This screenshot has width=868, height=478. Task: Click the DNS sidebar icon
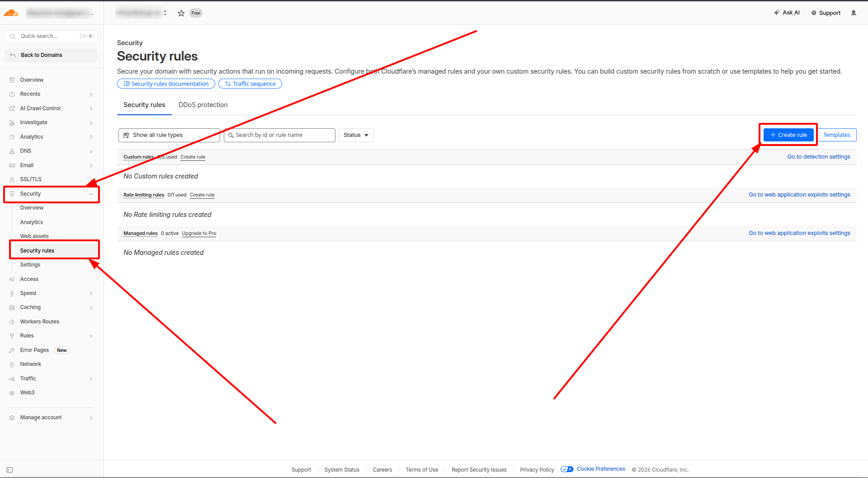coord(12,151)
